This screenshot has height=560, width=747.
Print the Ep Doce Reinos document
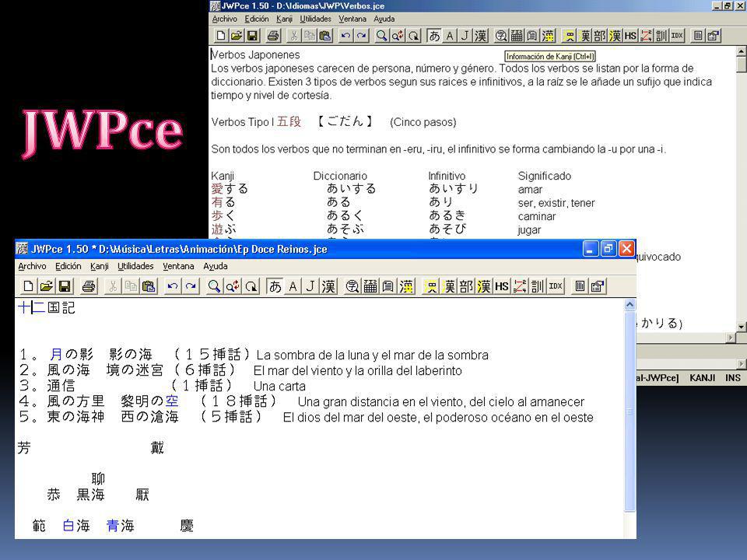[89, 286]
